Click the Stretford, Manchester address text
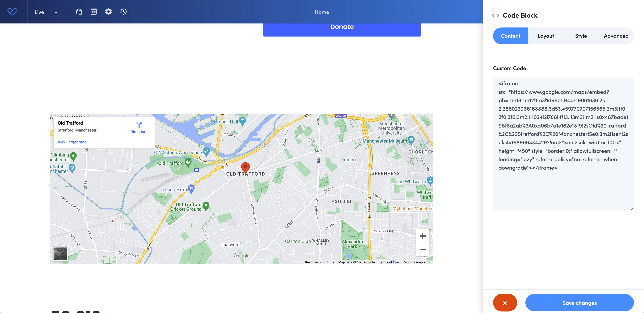644x313 pixels. [x=77, y=130]
